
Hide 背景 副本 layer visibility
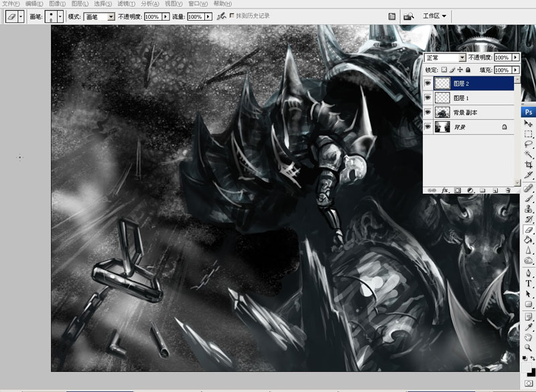427,112
